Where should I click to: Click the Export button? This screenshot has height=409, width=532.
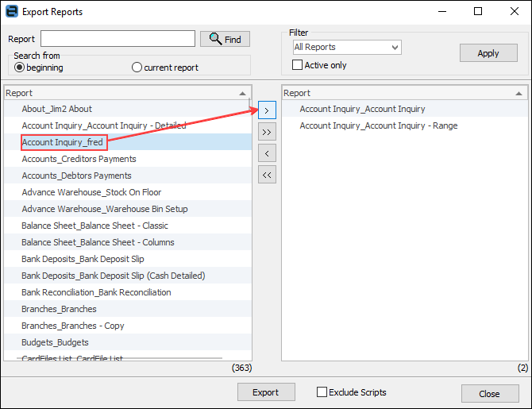tap(266, 392)
